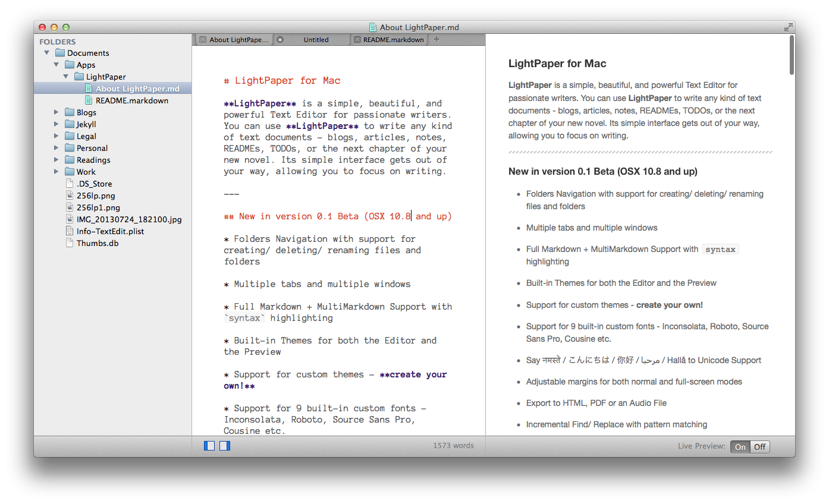Toggle the left sidebar panel icon
This screenshot has width=829, height=504.
coord(209,445)
